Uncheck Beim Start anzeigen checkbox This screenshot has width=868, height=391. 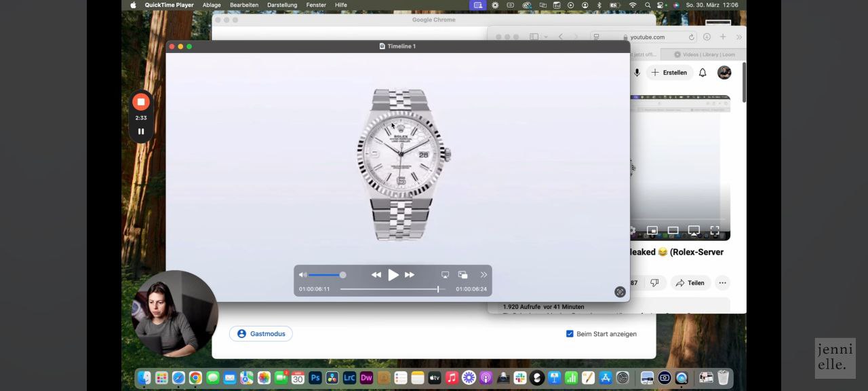point(570,334)
